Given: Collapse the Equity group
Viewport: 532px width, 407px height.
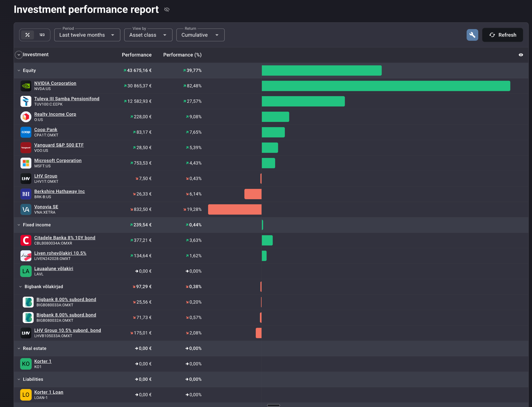Looking at the screenshot, I should pyautogui.click(x=19, y=70).
